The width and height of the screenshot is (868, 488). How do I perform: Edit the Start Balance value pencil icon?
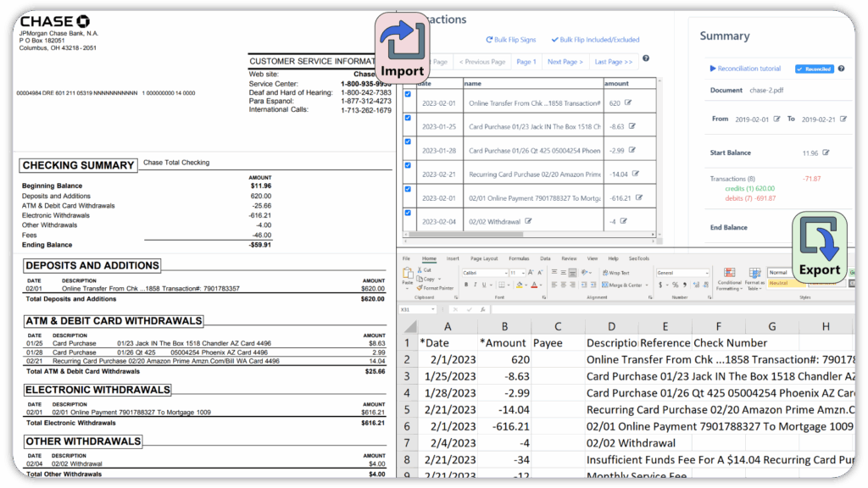[x=826, y=152]
